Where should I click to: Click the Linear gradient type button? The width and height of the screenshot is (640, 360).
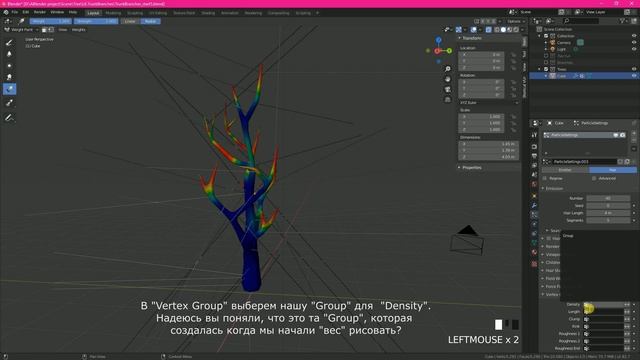(x=130, y=21)
